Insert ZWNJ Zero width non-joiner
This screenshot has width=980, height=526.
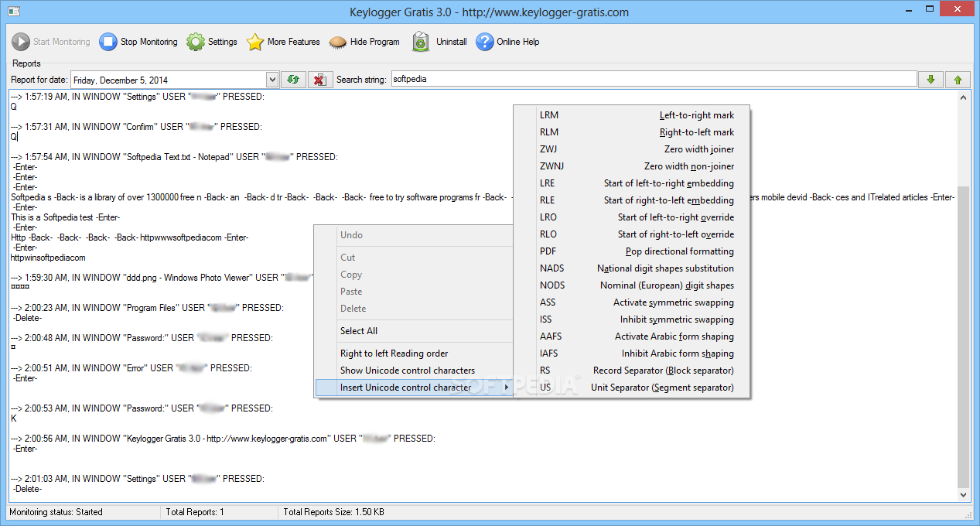(632, 166)
